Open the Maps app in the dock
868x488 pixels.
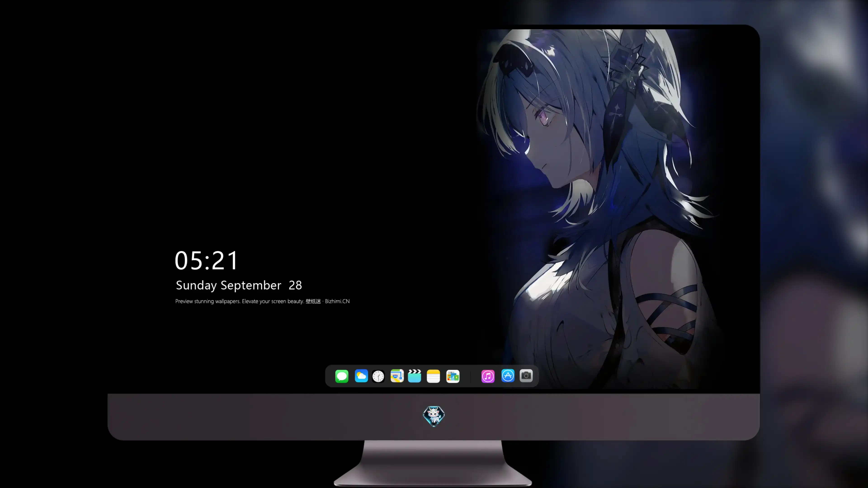pyautogui.click(x=397, y=376)
